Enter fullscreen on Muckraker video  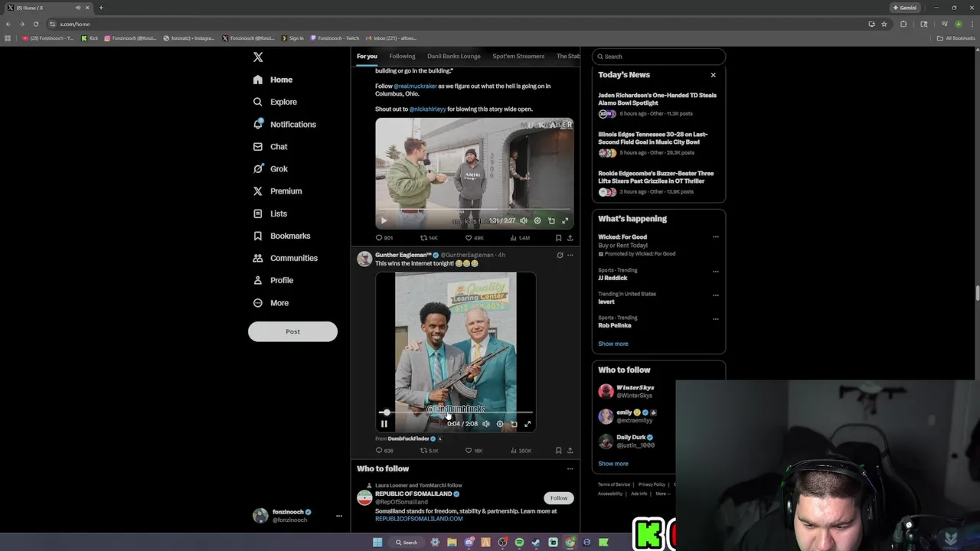(x=565, y=220)
